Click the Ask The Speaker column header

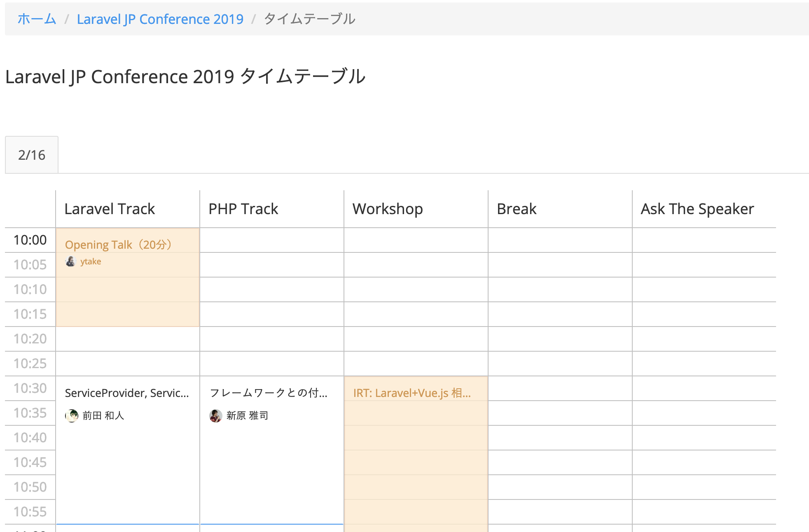697,209
